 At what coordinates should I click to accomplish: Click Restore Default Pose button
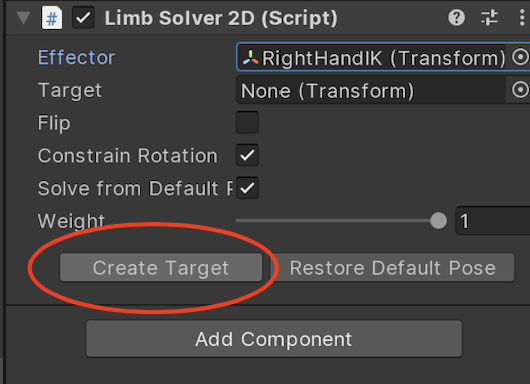pyautogui.click(x=393, y=267)
